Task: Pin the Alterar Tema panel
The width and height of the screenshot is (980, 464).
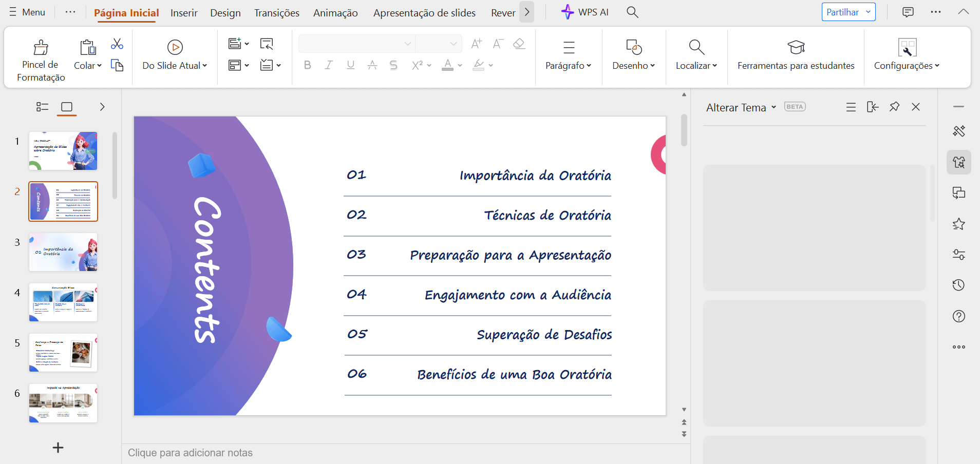Action: point(894,107)
